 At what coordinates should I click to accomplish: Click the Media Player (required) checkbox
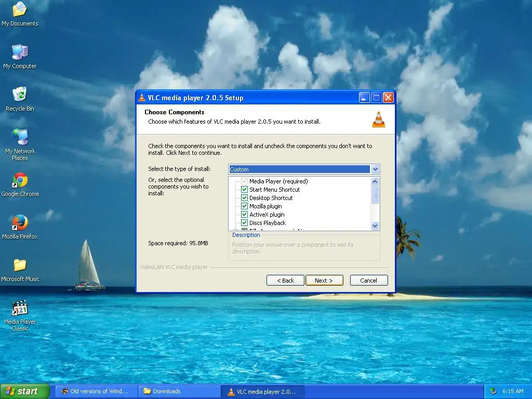[244, 181]
